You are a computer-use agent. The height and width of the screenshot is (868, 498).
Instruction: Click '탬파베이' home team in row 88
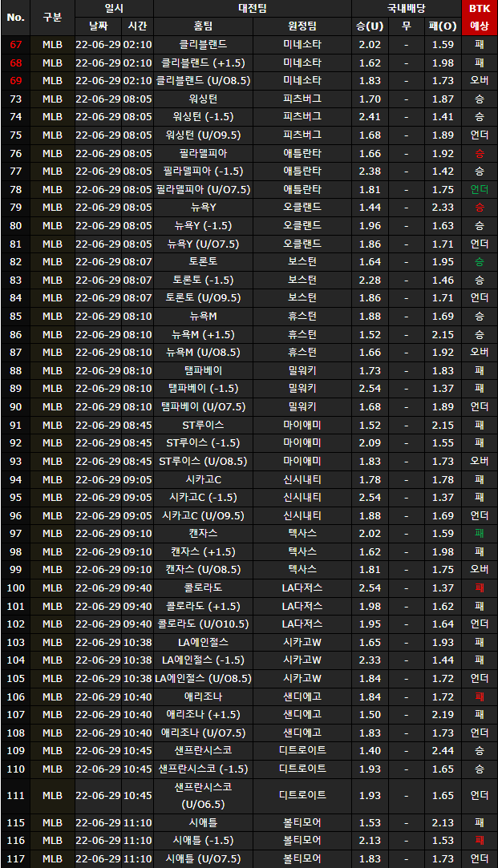(x=204, y=370)
